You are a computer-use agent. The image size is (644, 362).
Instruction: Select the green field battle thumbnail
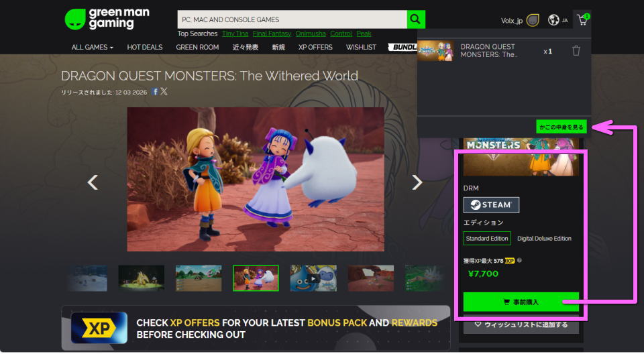[199, 278]
